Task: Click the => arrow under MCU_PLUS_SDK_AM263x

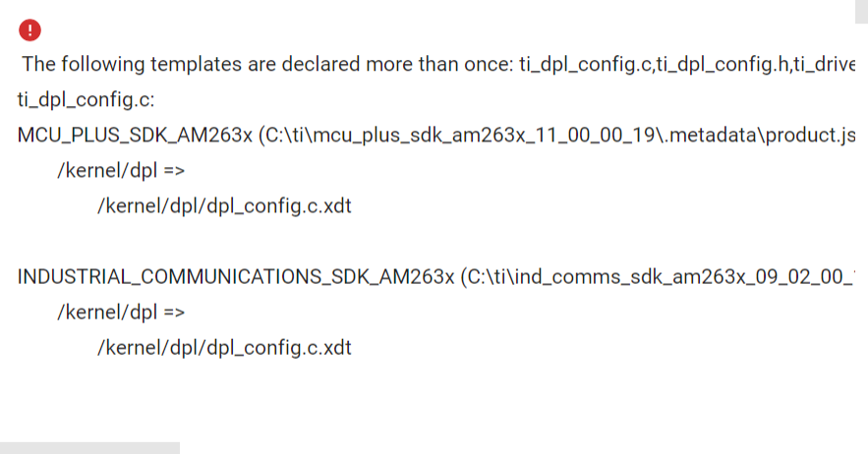Action: (174, 171)
